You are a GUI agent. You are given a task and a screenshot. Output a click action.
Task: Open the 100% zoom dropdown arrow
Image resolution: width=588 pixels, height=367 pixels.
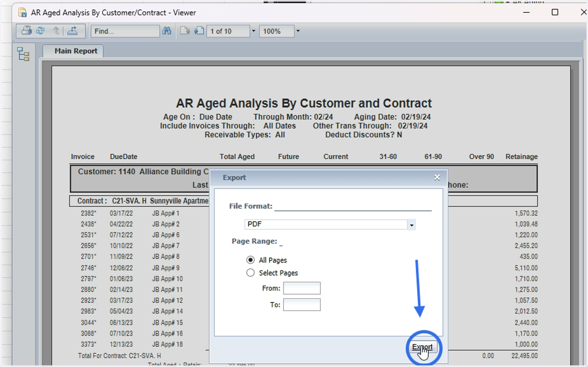point(298,31)
